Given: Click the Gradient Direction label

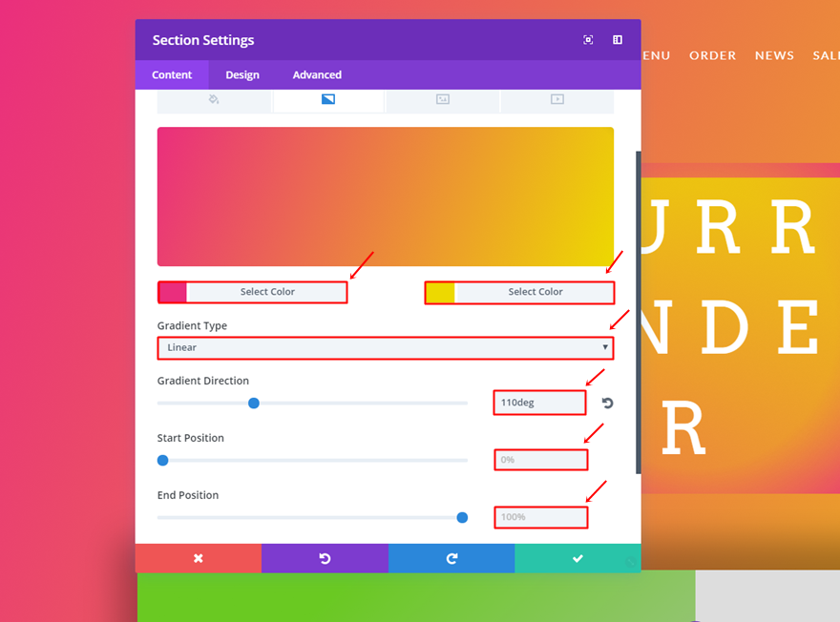Looking at the screenshot, I should tap(203, 381).
